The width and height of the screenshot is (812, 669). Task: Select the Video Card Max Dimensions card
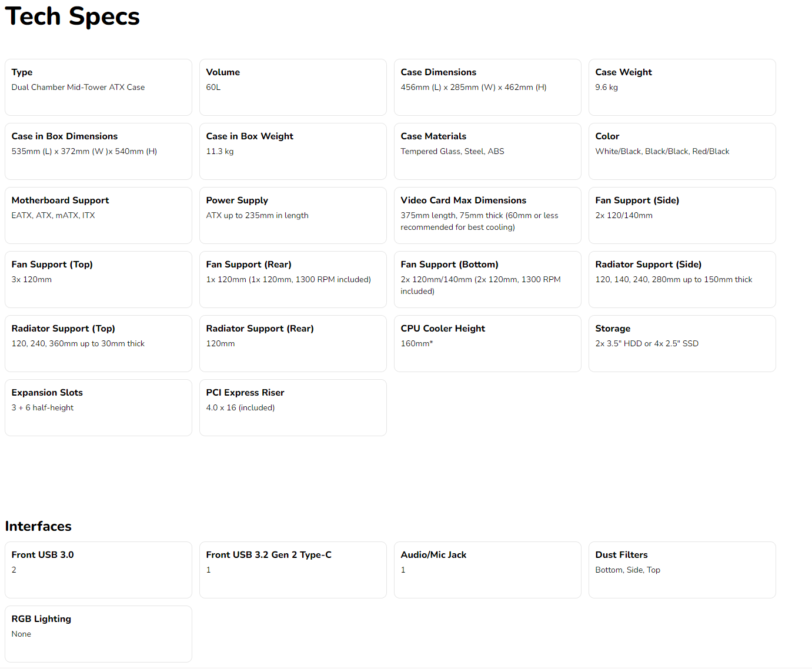pyautogui.click(x=487, y=215)
